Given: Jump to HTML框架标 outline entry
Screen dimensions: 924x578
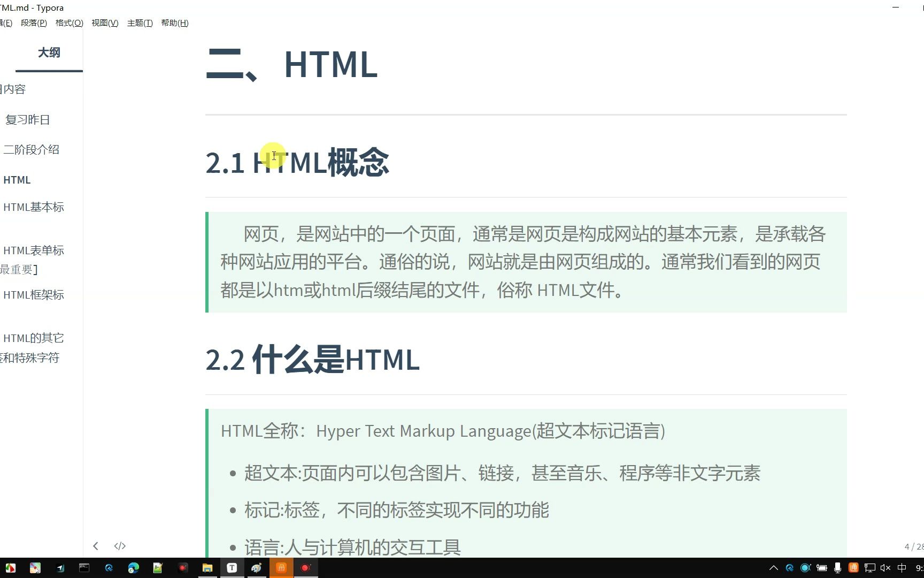Looking at the screenshot, I should (x=34, y=295).
